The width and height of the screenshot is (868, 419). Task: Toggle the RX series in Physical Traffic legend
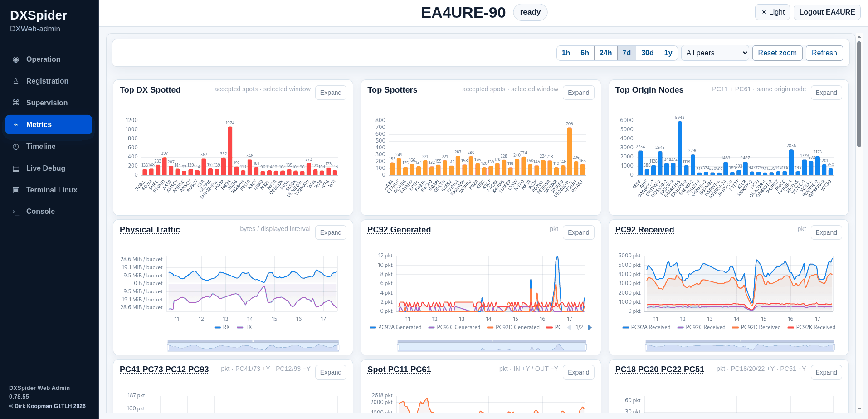coord(222,327)
